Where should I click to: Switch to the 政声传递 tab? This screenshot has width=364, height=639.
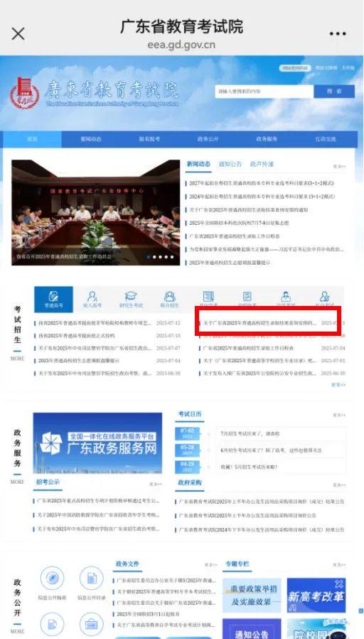(262, 164)
